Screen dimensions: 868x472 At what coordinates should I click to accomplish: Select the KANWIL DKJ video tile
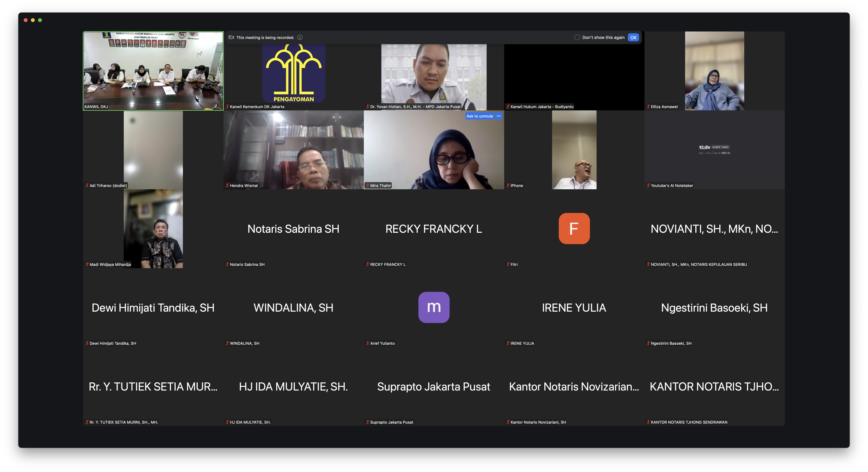(x=153, y=71)
